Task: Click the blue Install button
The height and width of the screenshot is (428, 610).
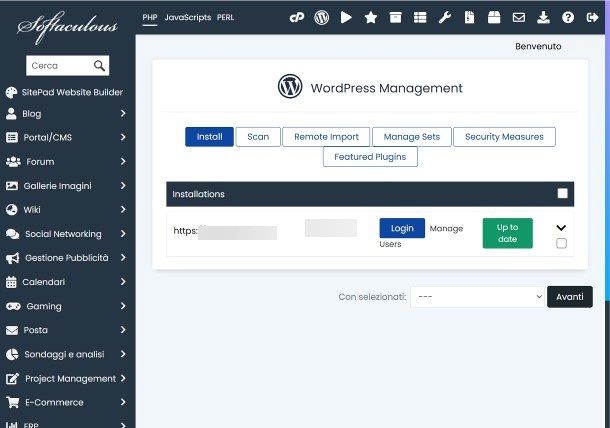Action: (209, 137)
